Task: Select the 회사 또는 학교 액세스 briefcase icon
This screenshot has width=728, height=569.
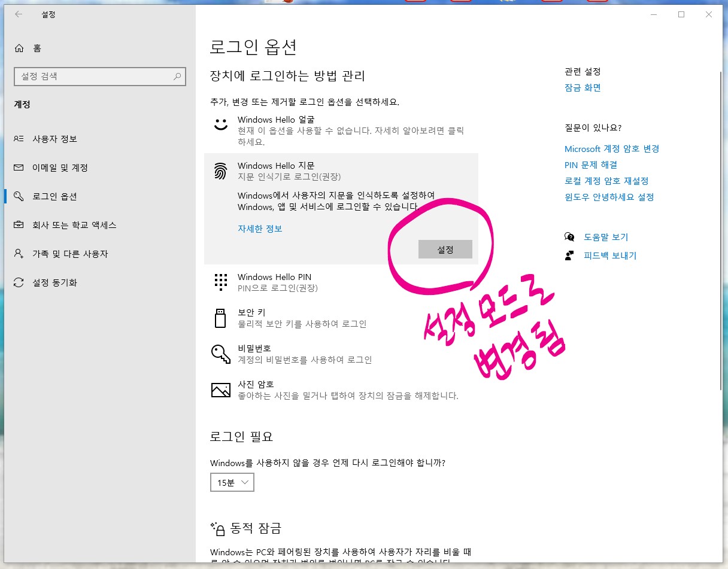Action: pyautogui.click(x=19, y=225)
